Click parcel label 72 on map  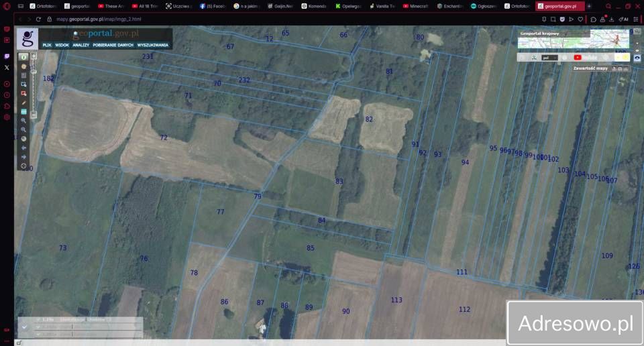coord(164,137)
